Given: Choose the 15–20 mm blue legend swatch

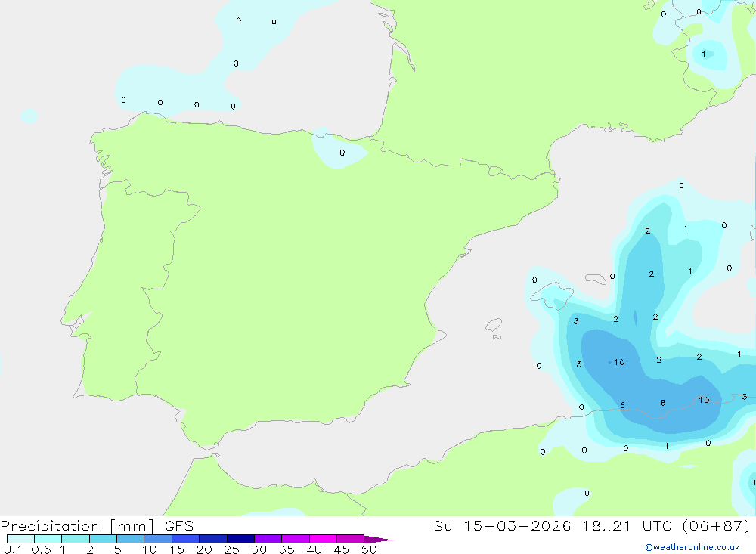Looking at the screenshot, I should [x=185, y=539].
